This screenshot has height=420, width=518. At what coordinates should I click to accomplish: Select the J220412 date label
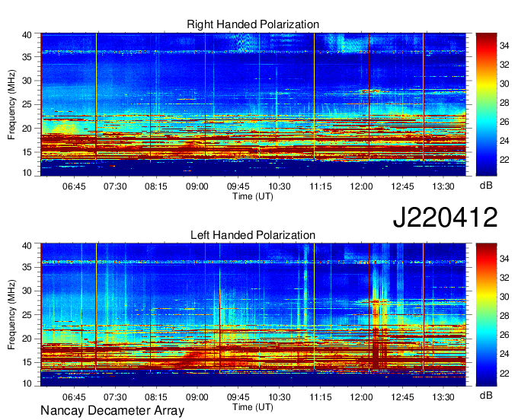[445, 218]
